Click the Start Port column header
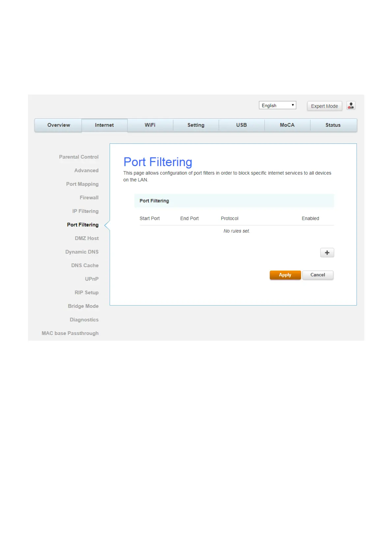The width and height of the screenshot is (392, 555). (150, 219)
